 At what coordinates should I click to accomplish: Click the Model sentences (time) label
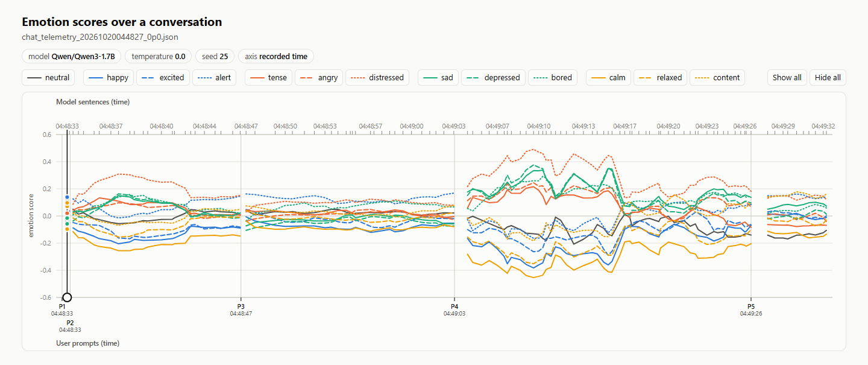click(x=93, y=102)
